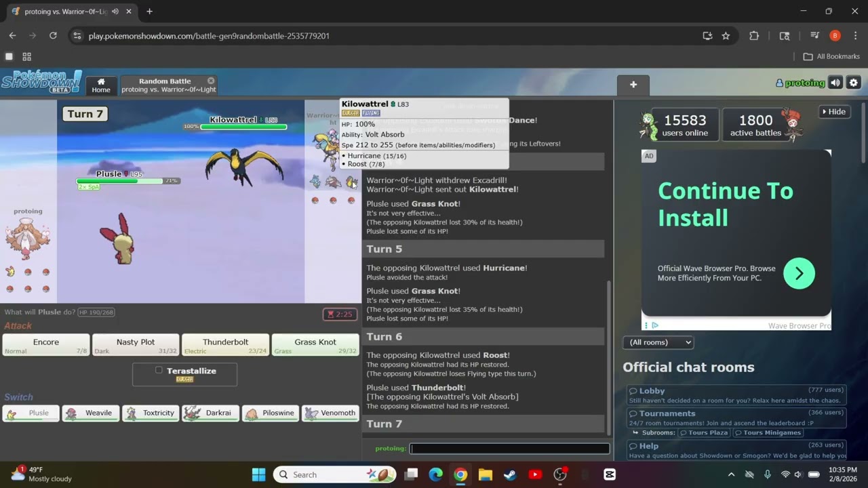This screenshot has width=868, height=488.
Task: Go to the Home tab
Action: tap(101, 85)
